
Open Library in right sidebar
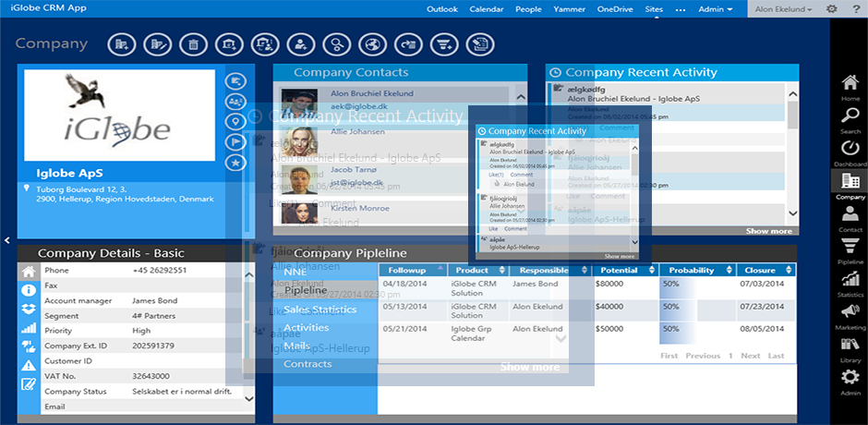(x=850, y=349)
